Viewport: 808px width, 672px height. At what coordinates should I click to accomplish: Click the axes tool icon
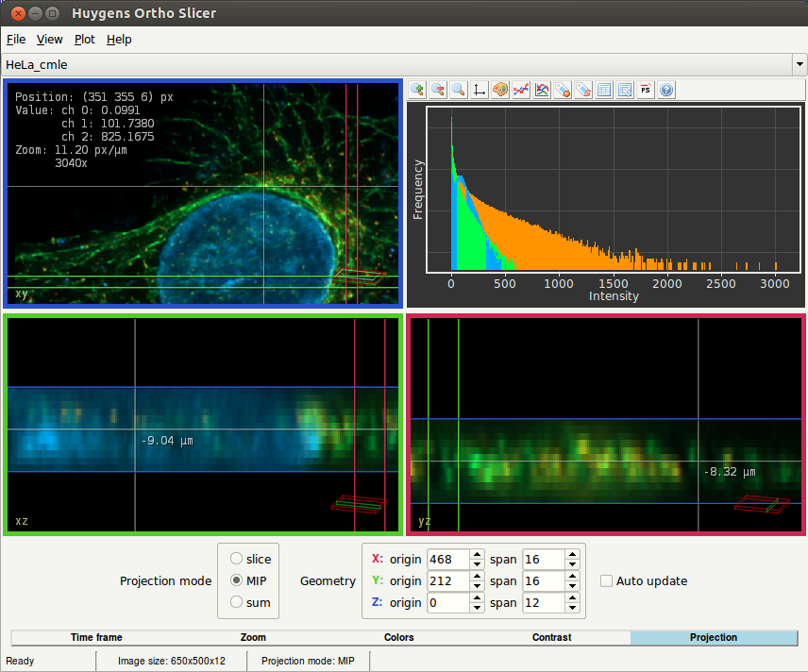[480, 90]
